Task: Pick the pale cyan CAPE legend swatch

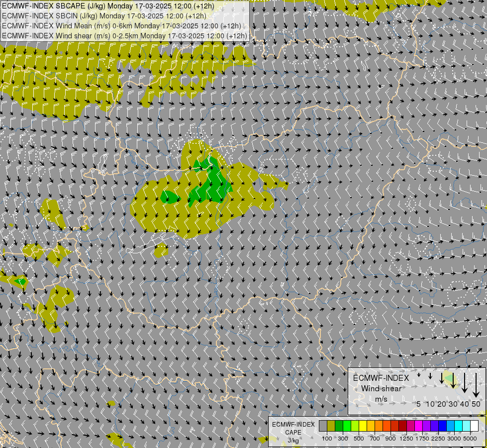Action: [x=467, y=426]
